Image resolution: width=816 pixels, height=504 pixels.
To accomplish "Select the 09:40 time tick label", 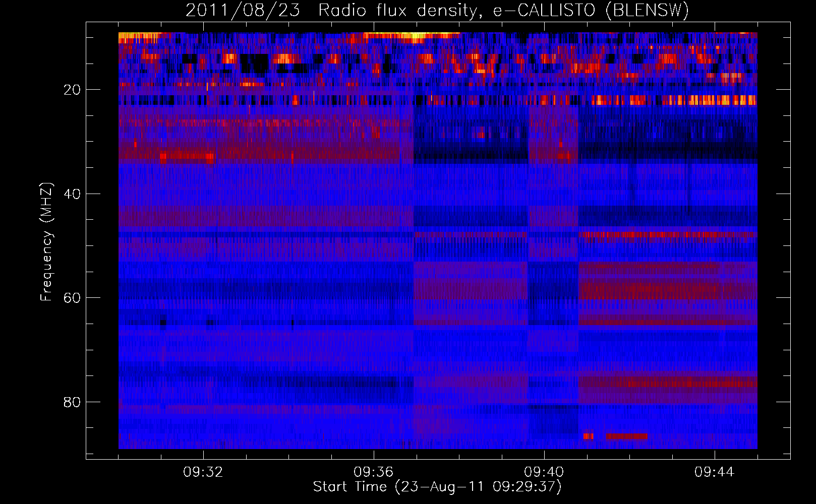I will tap(544, 472).
